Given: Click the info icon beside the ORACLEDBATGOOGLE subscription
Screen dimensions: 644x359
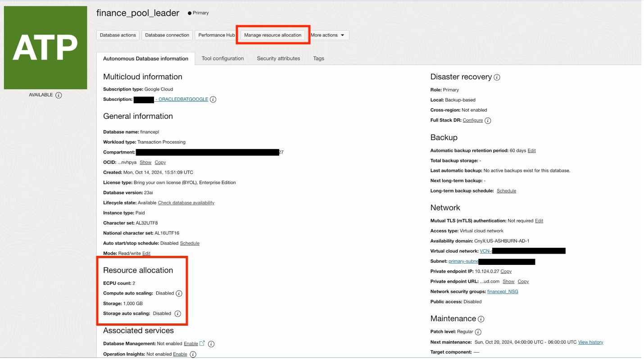Looking at the screenshot, I should point(213,100).
